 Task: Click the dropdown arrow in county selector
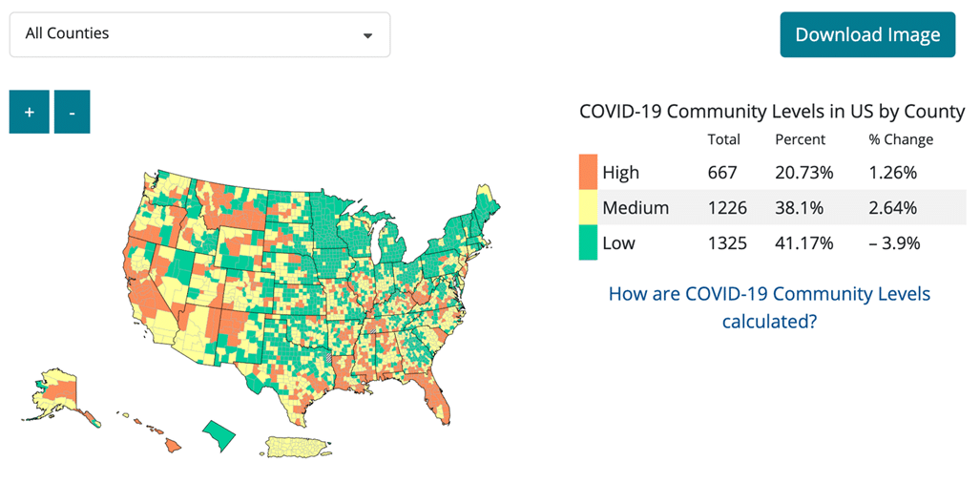tap(368, 35)
